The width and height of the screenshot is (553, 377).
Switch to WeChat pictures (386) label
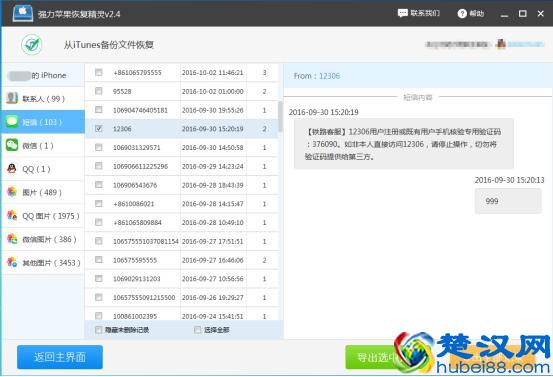pyautogui.click(x=49, y=239)
